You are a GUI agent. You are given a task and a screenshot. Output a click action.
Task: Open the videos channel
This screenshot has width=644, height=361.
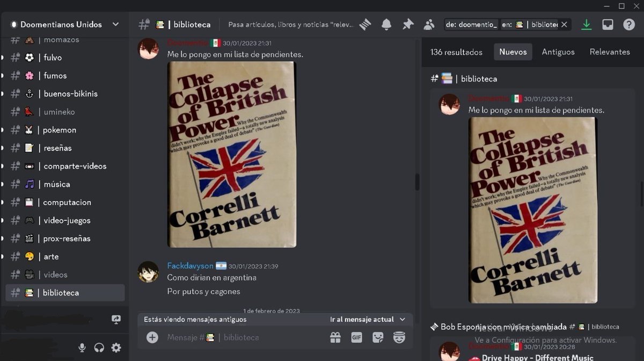tap(65, 275)
